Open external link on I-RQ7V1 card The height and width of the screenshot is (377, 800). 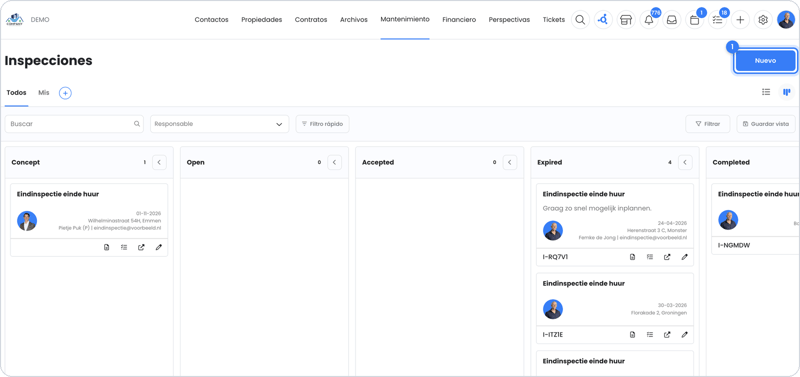(667, 257)
